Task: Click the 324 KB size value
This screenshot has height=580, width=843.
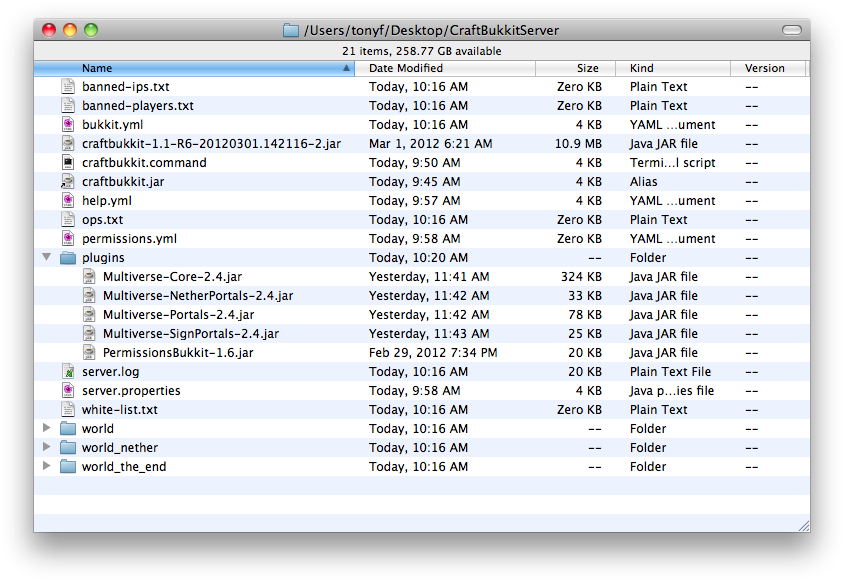Action: (x=581, y=276)
